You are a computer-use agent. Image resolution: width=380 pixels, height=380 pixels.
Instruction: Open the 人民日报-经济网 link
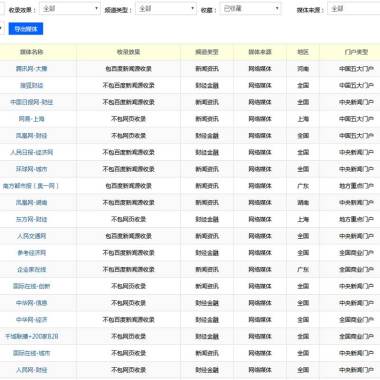31,152
